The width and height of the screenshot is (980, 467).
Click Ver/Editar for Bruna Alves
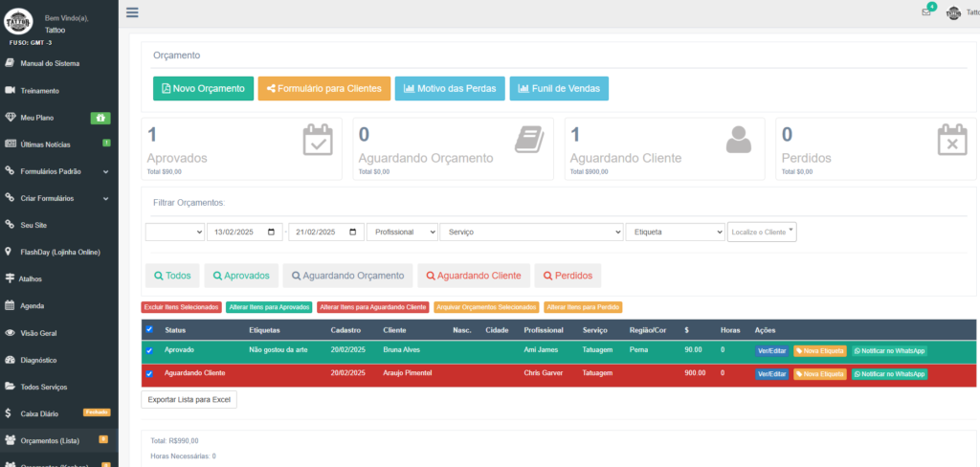click(772, 351)
